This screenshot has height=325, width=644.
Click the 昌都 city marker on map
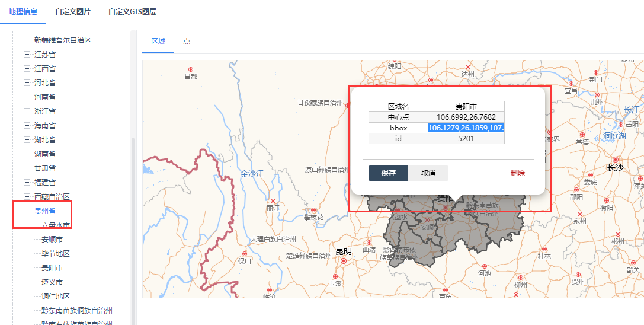(191, 69)
